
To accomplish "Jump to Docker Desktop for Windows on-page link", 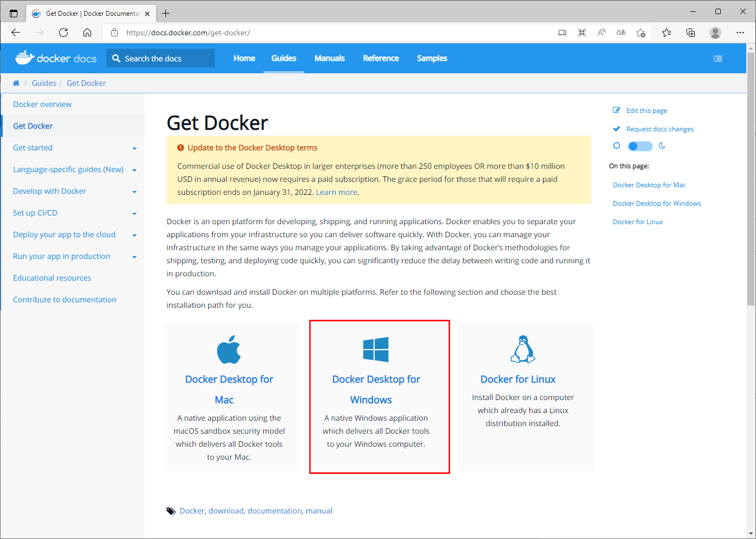I will pyautogui.click(x=657, y=204).
